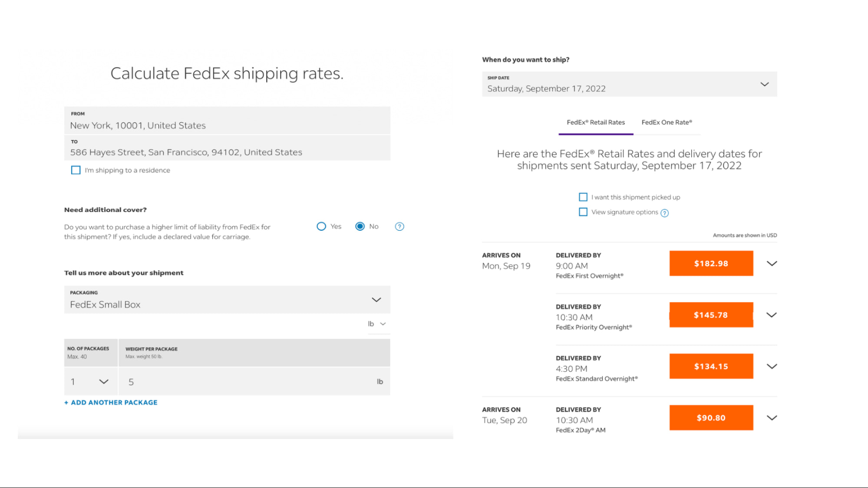The width and height of the screenshot is (868, 488).
Task: Select No for additional cover
Action: point(360,226)
